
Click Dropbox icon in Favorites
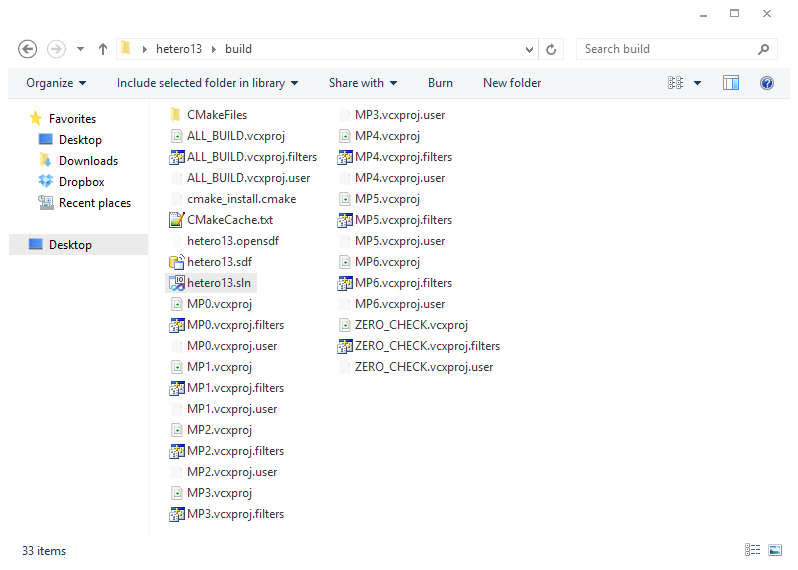click(46, 182)
